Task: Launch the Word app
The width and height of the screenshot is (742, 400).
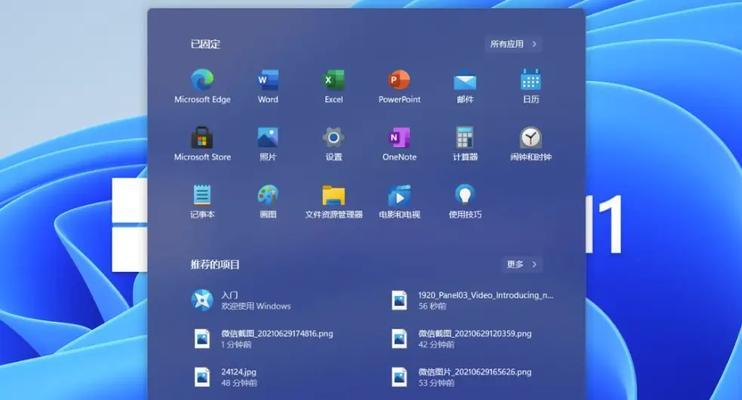Action: (x=268, y=86)
